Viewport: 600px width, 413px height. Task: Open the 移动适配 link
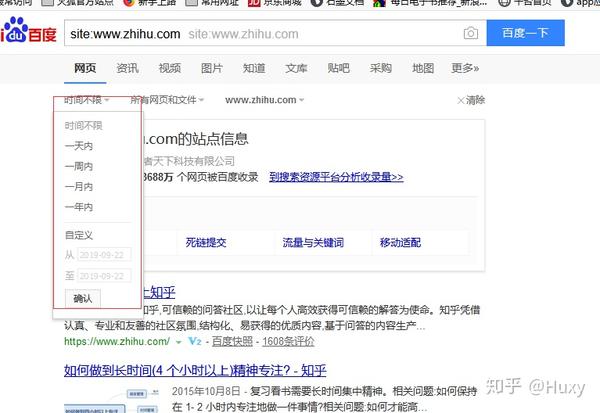[400, 242]
